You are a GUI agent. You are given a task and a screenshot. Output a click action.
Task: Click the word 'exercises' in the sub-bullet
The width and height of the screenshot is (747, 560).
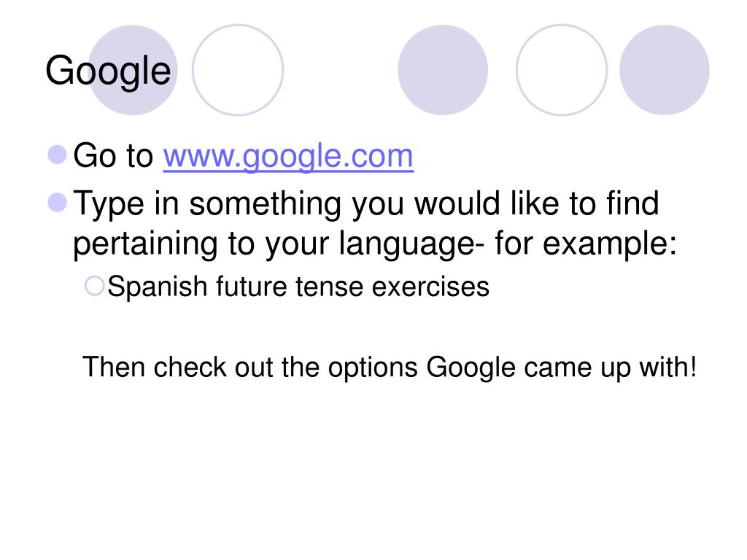point(430,287)
